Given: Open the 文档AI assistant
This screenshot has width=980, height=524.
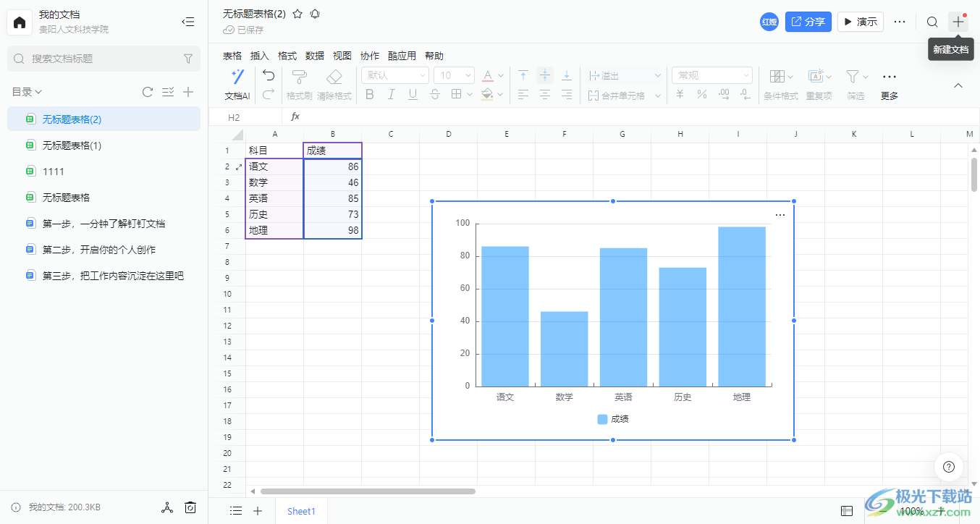Looking at the screenshot, I should [x=237, y=84].
